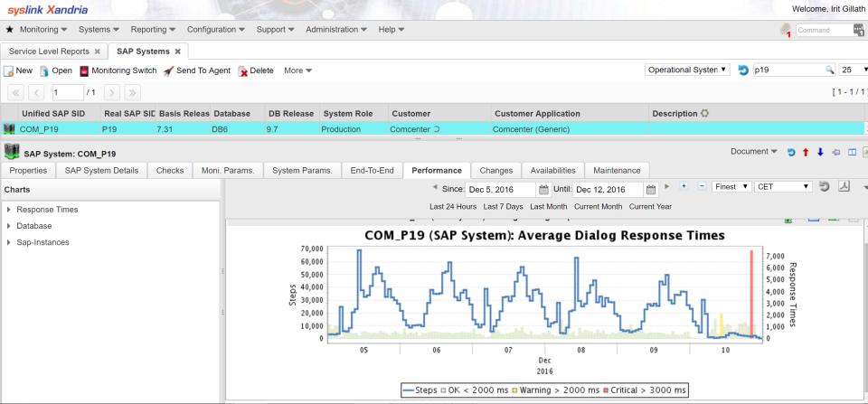The height and width of the screenshot is (404, 868).
Task: Click the plus zoom button next to Until date
Action: 684,186
